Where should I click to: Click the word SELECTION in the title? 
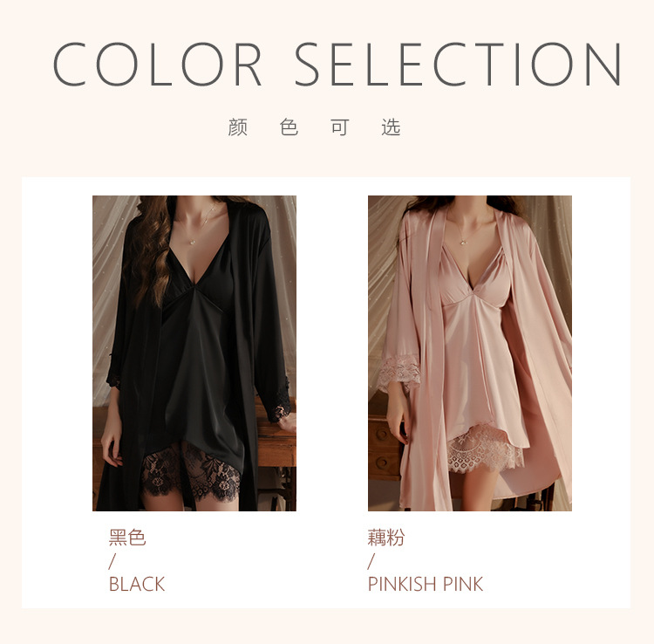point(458,65)
